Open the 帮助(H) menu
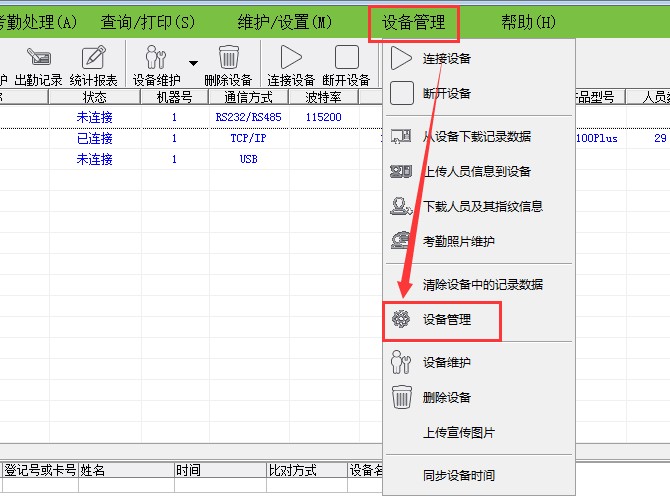Viewport: 670px width, 498px height. coord(528,22)
